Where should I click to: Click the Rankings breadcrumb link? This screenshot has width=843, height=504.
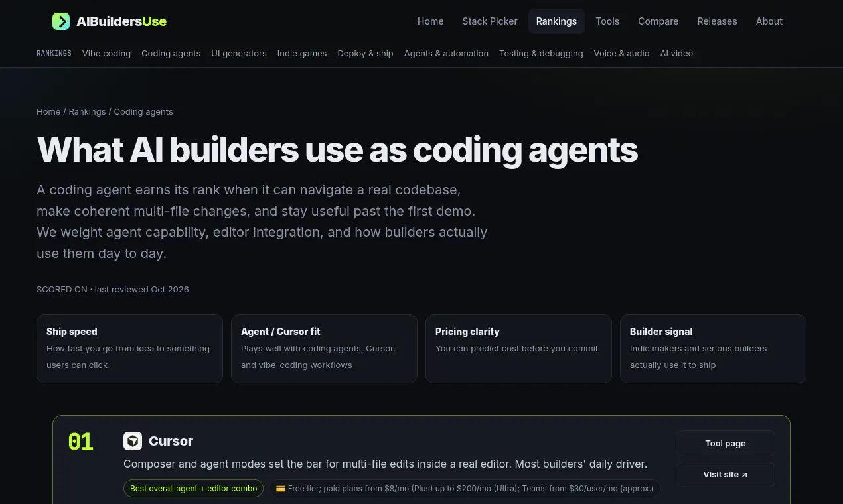[x=87, y=112]
